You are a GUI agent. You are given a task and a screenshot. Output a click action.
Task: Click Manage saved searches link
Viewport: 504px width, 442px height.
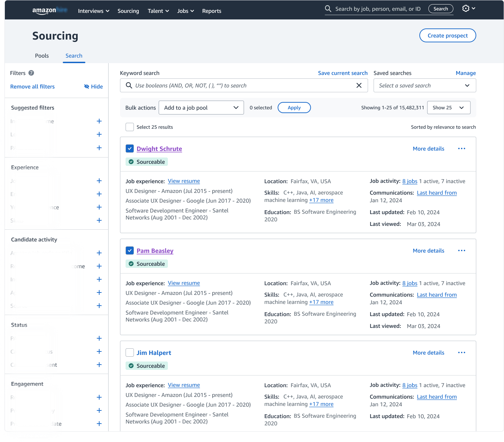(x=465, y=73)
